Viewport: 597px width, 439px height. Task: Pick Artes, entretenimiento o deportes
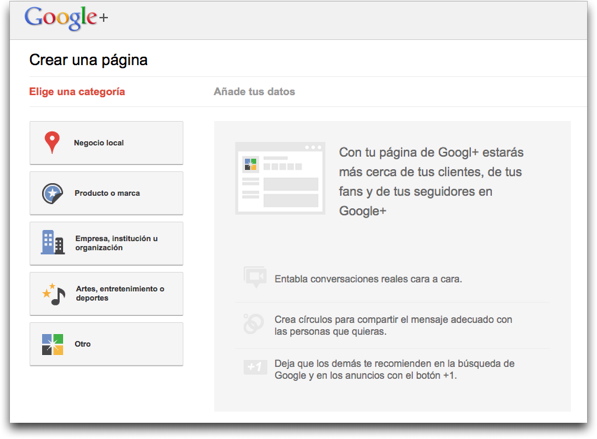click(106, 294)
